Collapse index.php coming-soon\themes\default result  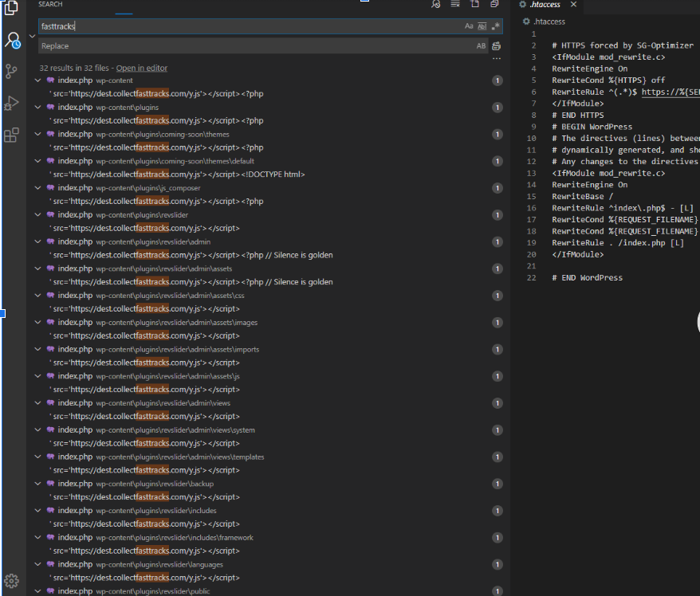click(38, 161)
